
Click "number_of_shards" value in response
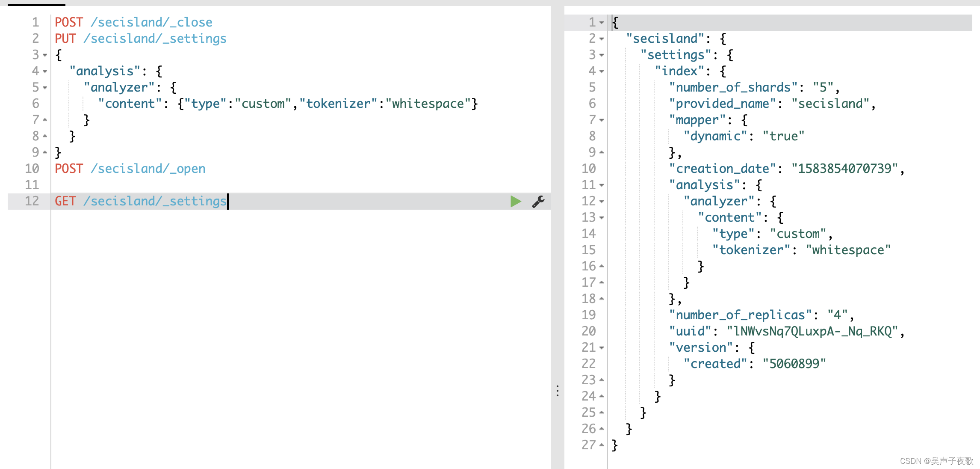(x=823, y=87)
